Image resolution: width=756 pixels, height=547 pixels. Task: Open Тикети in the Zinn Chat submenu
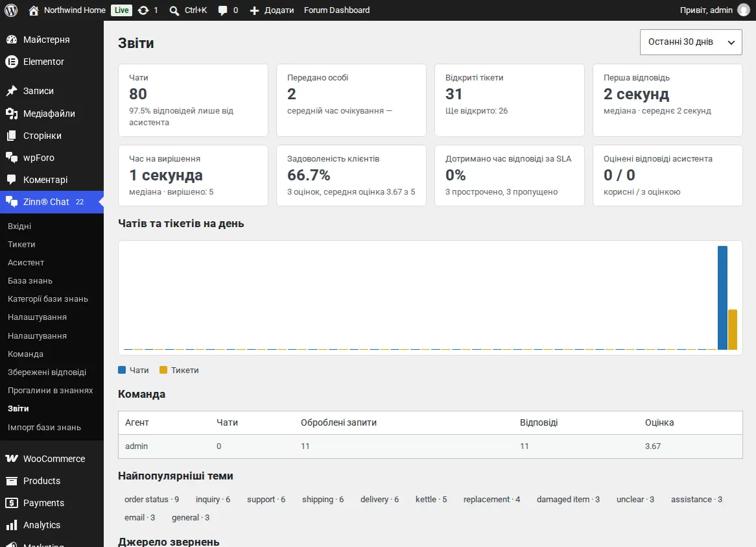[21, 245]
